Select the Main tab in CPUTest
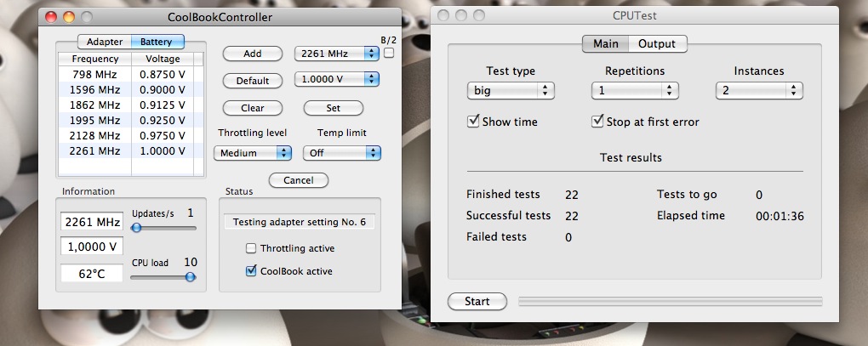This screenshot has height=346, width=868. [x=606, y=43]
